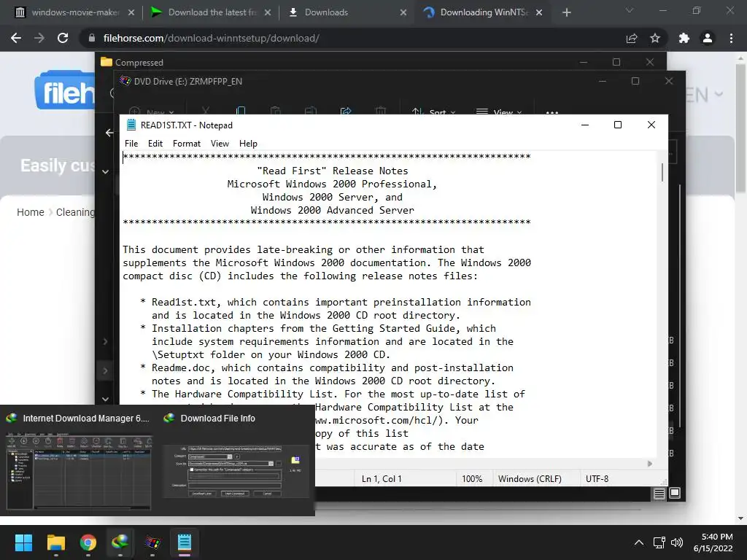747x560 pixels.
Task: Click the FileHorse logo
Action: click(x=65, y=90)
